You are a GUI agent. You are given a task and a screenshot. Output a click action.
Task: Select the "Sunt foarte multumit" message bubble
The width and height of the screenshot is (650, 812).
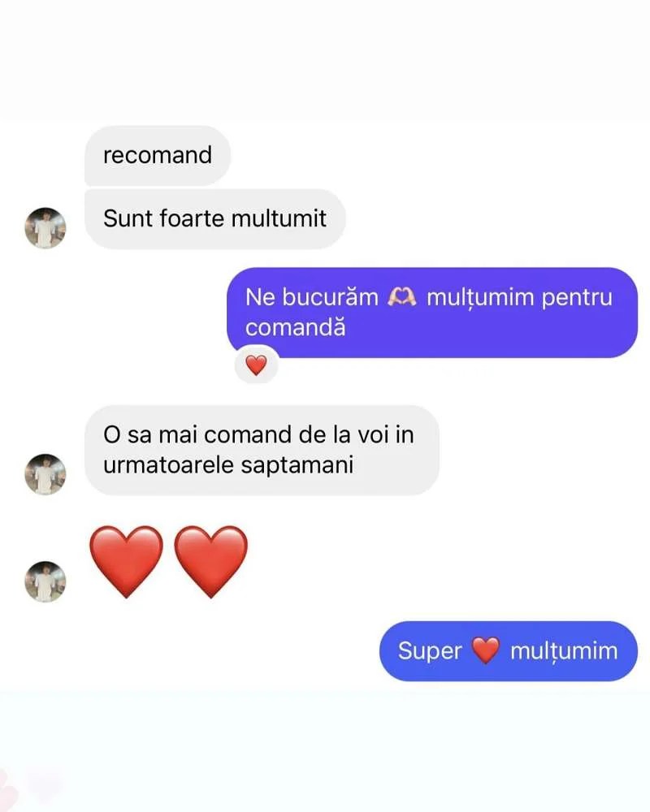(x=215, y=218)
